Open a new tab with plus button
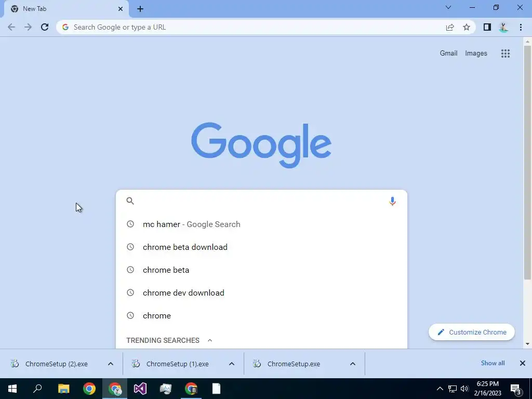Viewport: 532px width, 399px height. pos(140,9)
